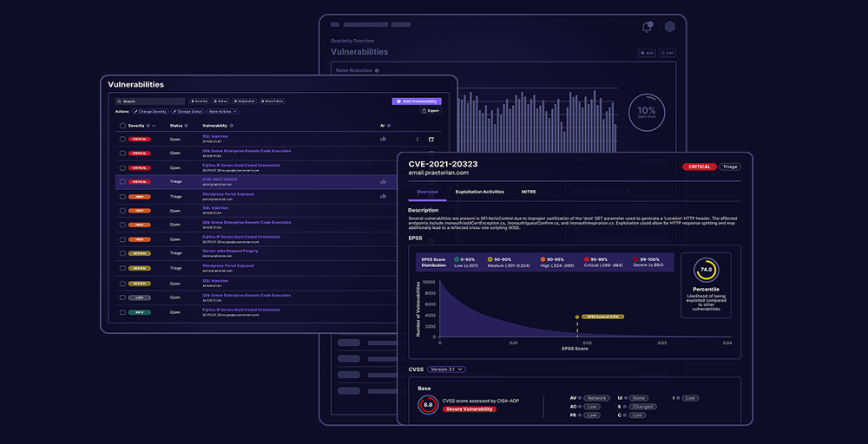Open the MITRE tab
This screenshot has width=868, height=444.
pyautogui.click(x=529, y=192)
